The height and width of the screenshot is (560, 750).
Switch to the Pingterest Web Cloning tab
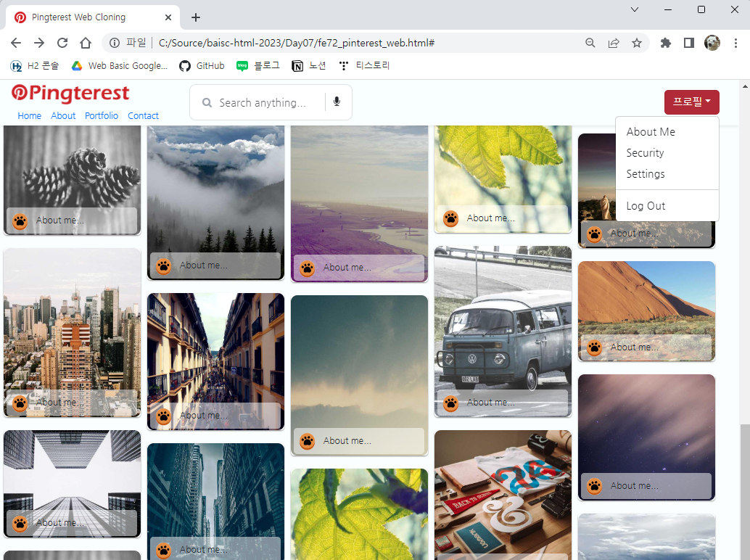(x=93, y=17)
